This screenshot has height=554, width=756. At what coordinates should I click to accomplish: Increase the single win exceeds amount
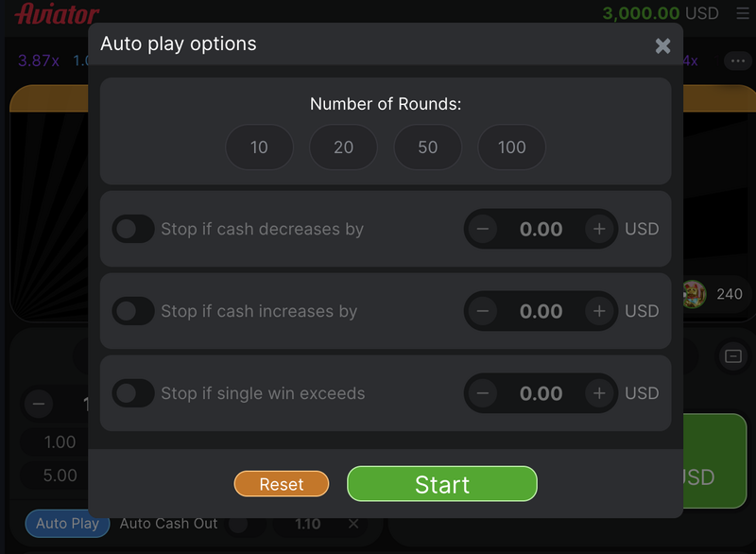click(x=599, y=393)
